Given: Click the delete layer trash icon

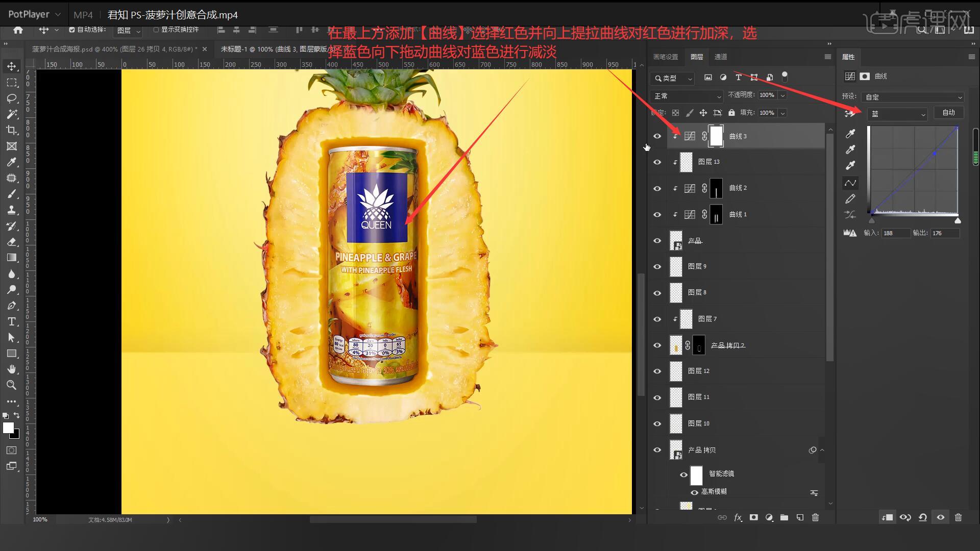Looking at the screenshot, I should 815,517.
